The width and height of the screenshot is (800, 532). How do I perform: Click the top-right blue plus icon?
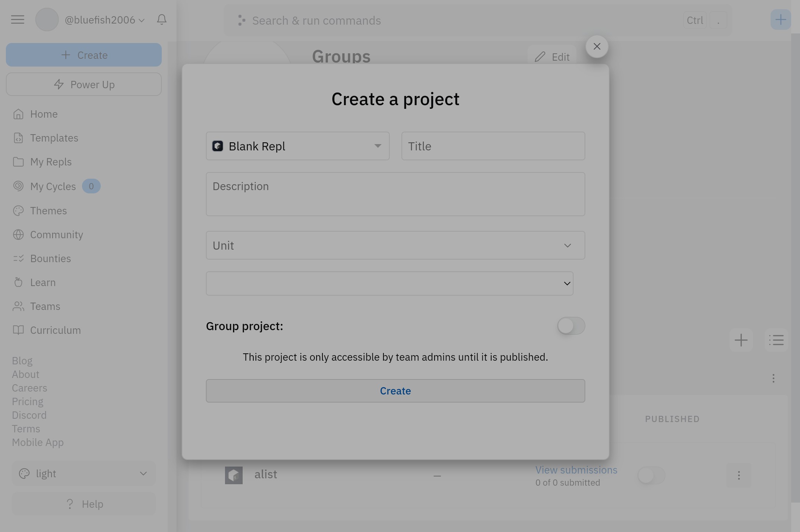point(780,19)
